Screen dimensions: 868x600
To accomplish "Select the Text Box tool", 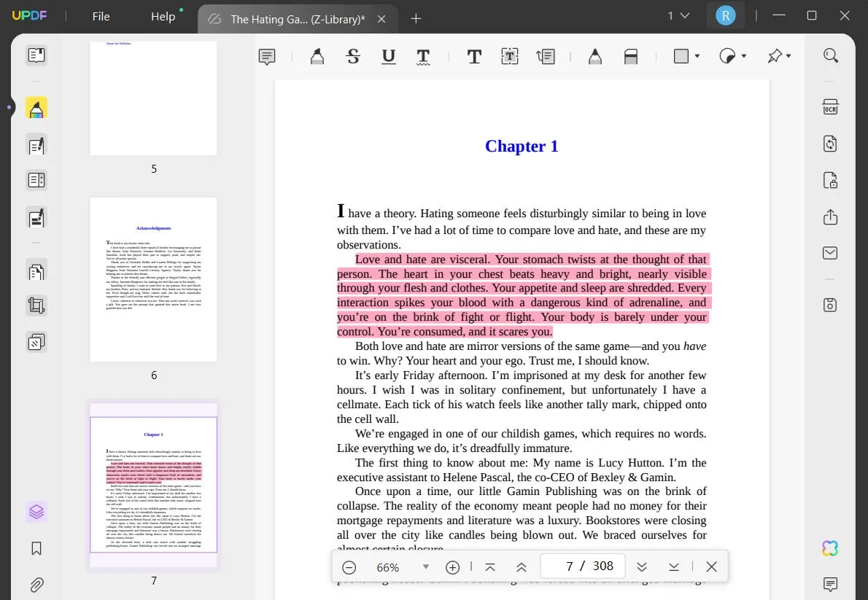I will [510, 56].
